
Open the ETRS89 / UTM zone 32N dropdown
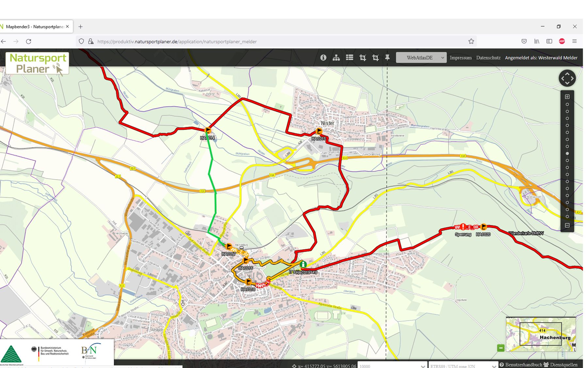coord(462,366)
